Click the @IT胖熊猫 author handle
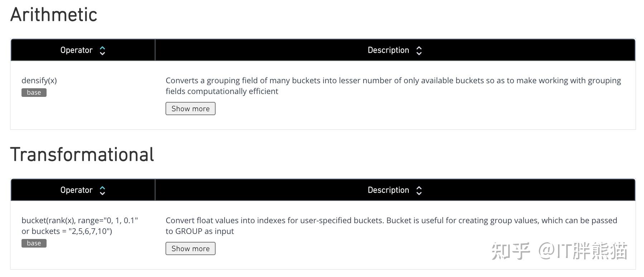644x277 pixels. coord(583,251)
